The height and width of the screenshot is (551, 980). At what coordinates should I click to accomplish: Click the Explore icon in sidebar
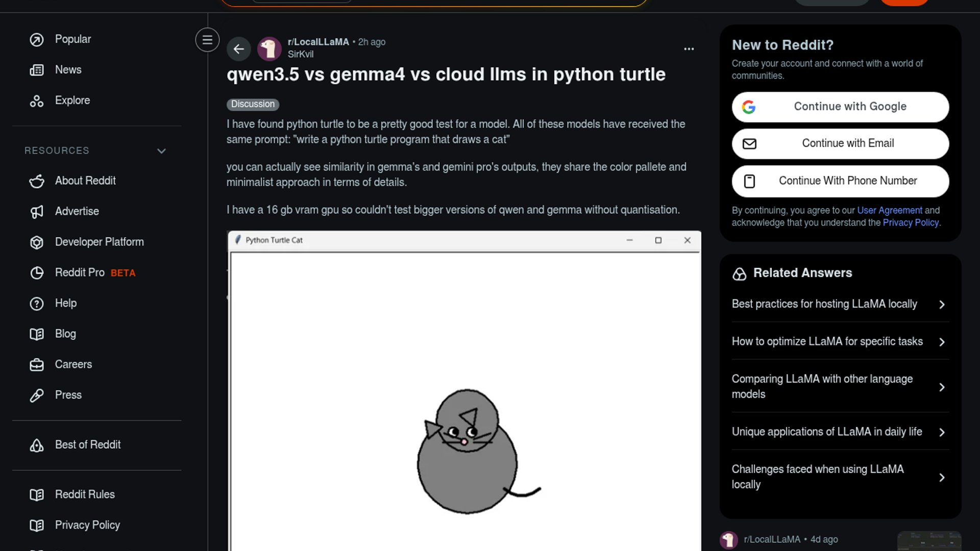[37, 101]
